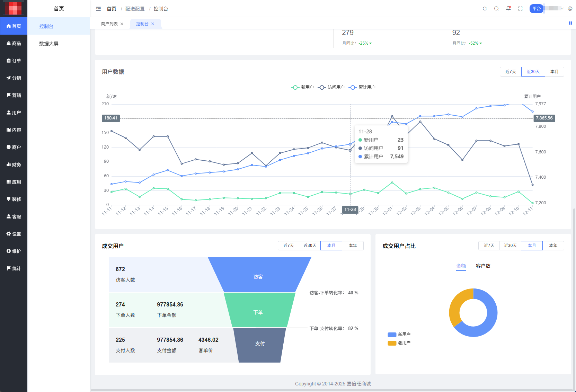
Task: Open the notification bell icon
Action: coord(508,8)
